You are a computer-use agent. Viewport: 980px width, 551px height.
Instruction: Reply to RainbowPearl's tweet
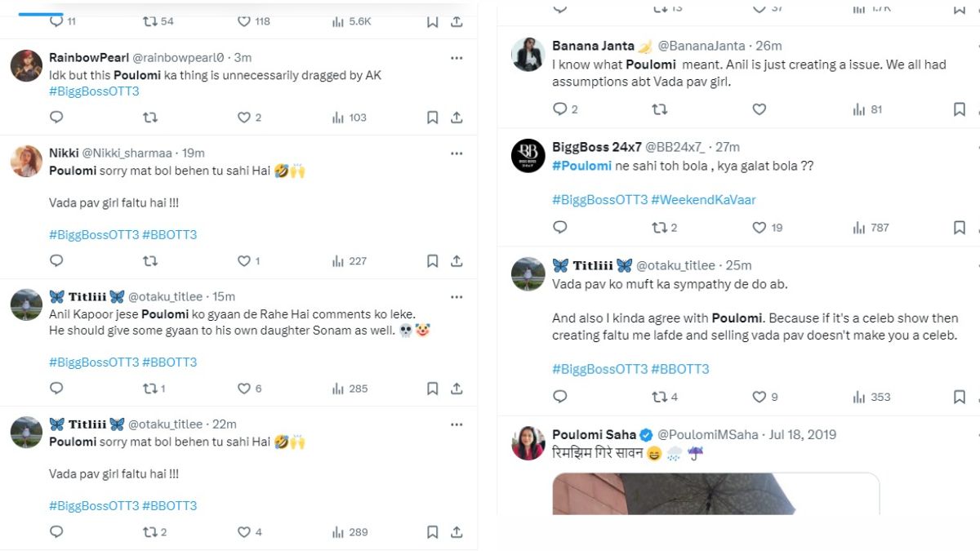coord(56,118)
